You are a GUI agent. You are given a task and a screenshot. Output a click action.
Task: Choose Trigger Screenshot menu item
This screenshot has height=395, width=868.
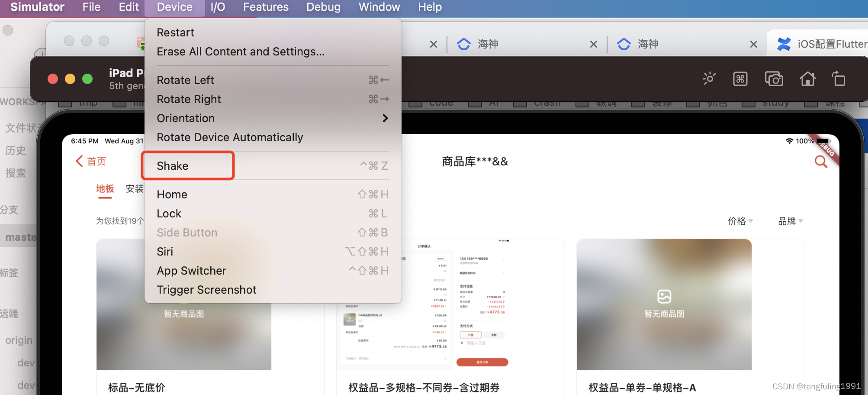(273, 290)
